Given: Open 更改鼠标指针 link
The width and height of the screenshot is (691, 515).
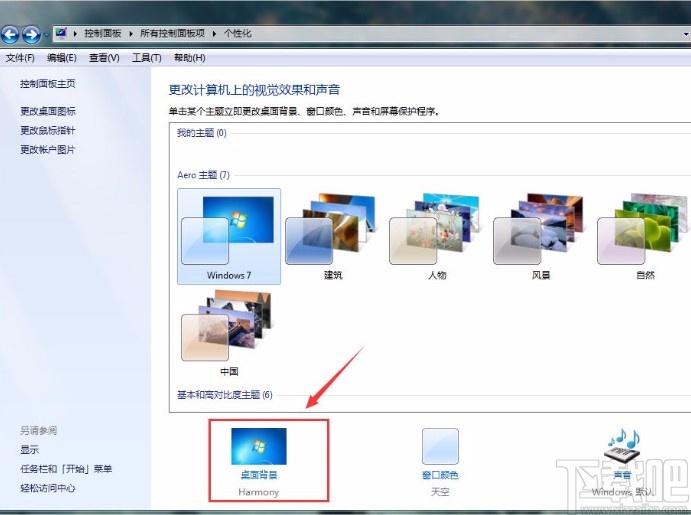Looking at the screenshot, I should [x=48, y=130].
